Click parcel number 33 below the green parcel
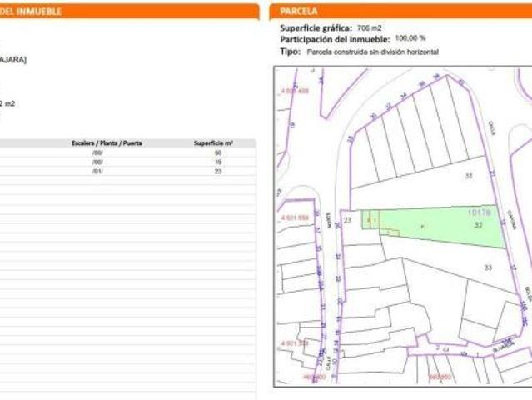The width and height of the screenshot is (532, 400). tap(488, 267)
